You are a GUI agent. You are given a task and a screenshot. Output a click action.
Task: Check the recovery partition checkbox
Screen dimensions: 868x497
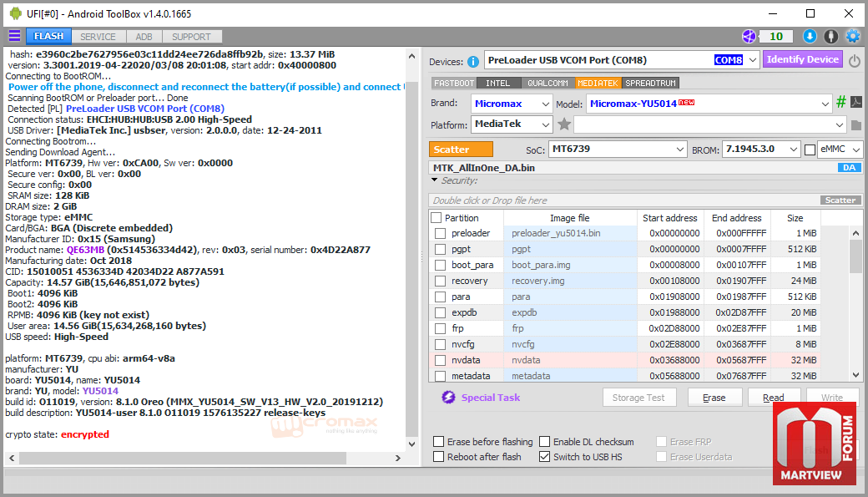click(440, 281)
